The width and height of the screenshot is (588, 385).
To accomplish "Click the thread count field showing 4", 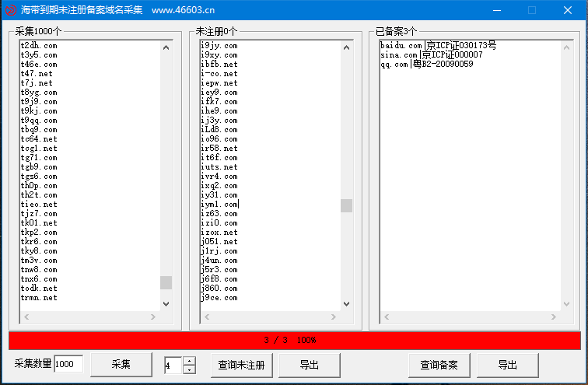I will (173, 365).
